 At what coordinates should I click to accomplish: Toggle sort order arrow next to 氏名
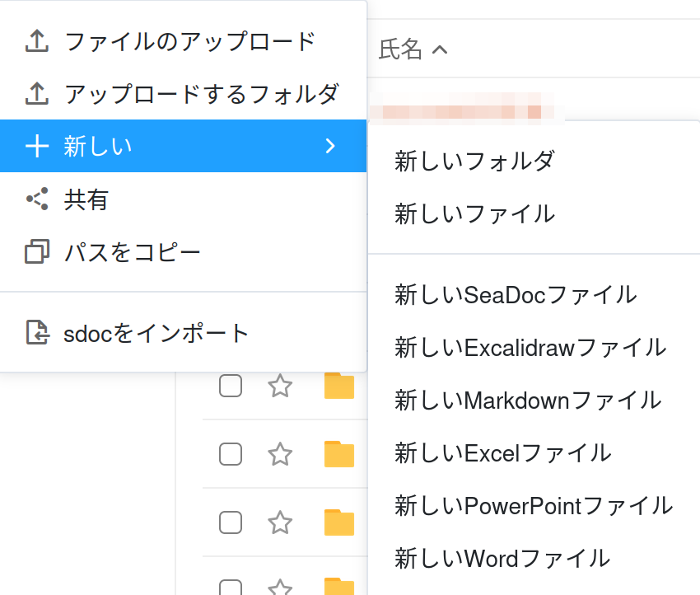(440, 51)
